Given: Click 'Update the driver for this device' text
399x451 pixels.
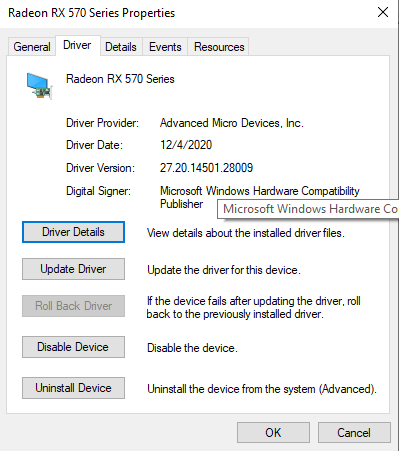Looking at the screenshot, I should (224, 270).
